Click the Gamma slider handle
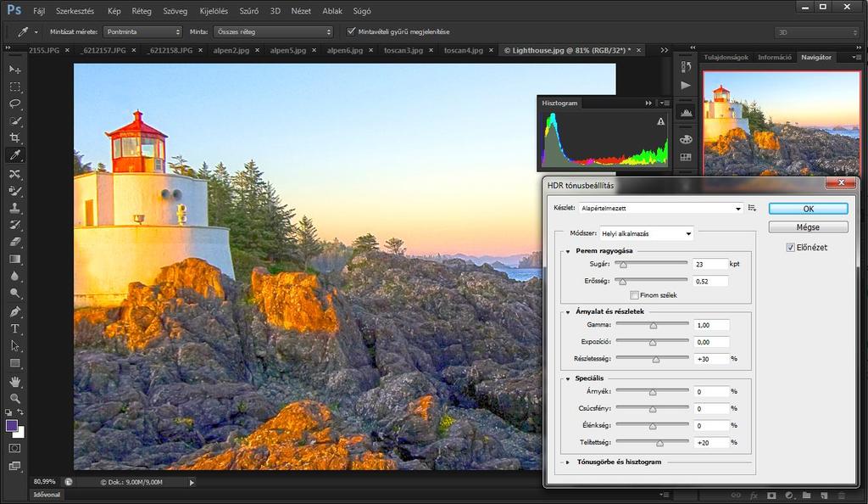This screenshot has height=504, width=868. pyautogui.click(x=654, y=326)
